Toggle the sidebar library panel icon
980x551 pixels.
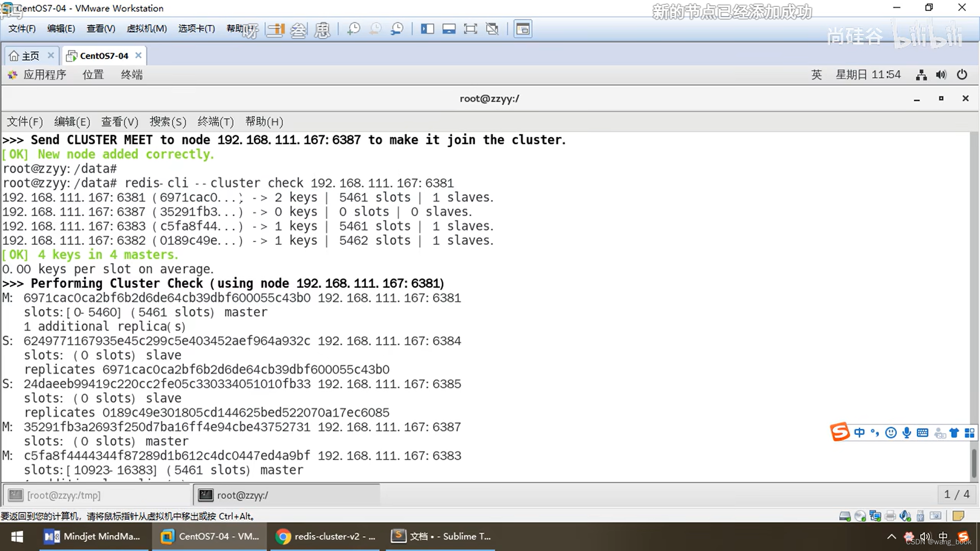tap(427, 29)
